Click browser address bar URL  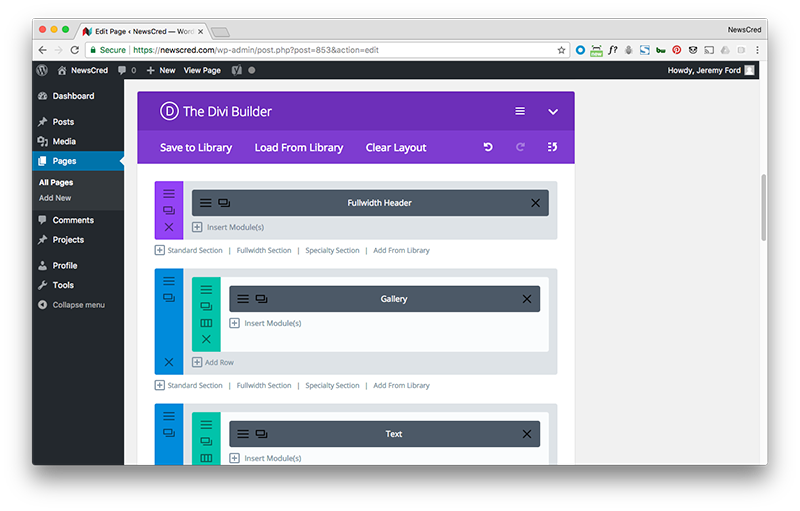255,50
